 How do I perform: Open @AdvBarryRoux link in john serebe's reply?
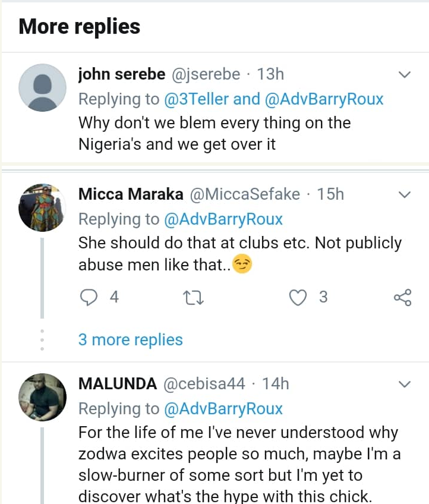point(324,99)
